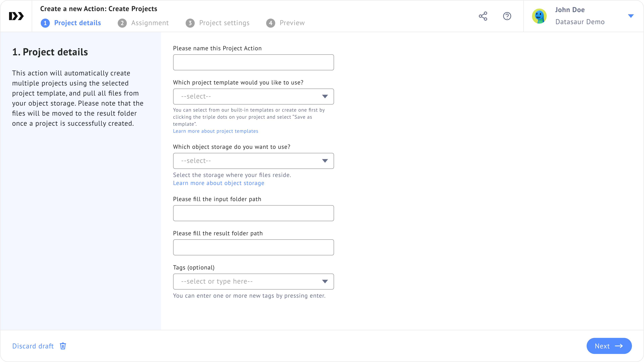Screen dimensions: 644x362
Task: Click the step 1 number circle
Action: [x=45, y=23]
